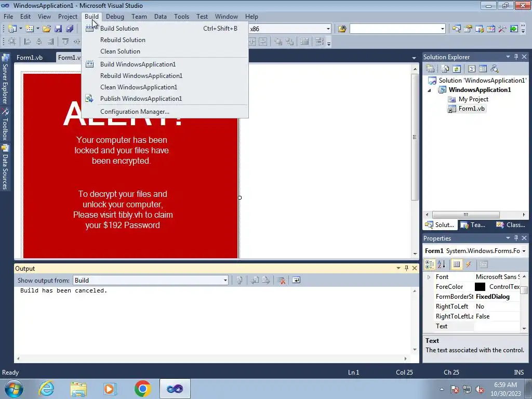Click Align Rights icon in Layout toolbar
Viewport: 532px width, 399px height.
coord(50,42)
